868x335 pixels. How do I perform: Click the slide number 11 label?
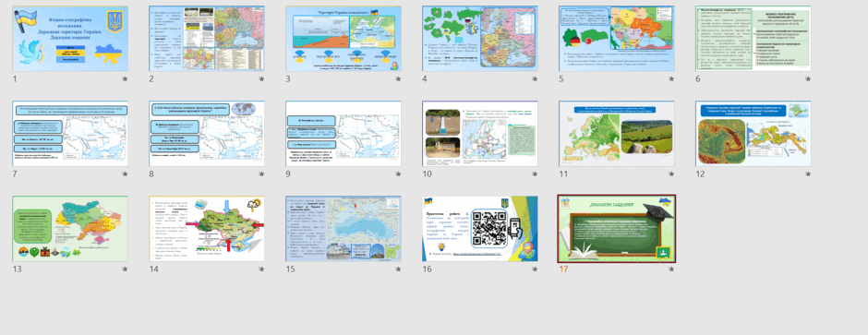pos(563,174)
